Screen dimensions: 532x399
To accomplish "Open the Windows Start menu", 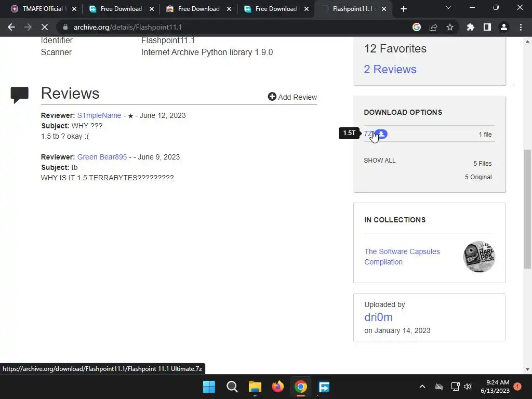I will 209,387.
